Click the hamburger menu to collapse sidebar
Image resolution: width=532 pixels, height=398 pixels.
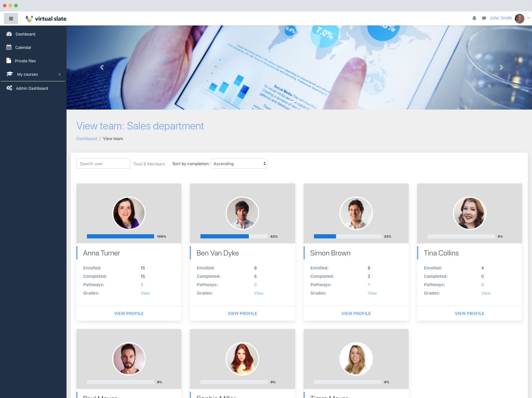11,18
